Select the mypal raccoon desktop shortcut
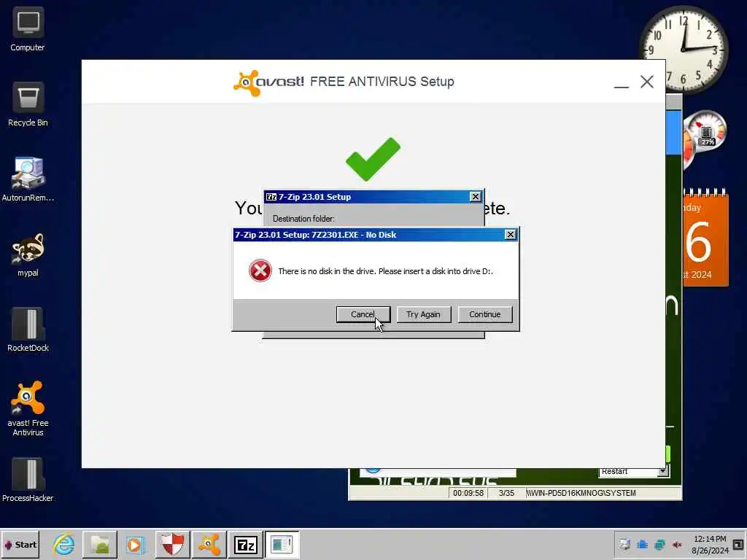Image resolution: width=747 pixels, height=560 pixels. click(28, 254)
